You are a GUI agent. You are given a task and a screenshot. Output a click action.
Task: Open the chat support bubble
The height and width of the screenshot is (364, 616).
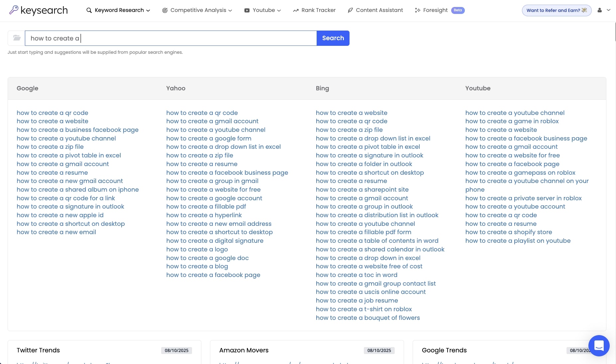tap(599, 346)
